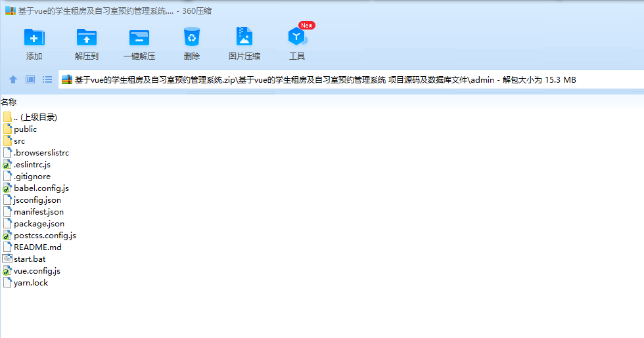Image resolution: width=644 pixels, height=338 pixels.
Task: Select the 'src' folder name
Action: coord(19,140)
